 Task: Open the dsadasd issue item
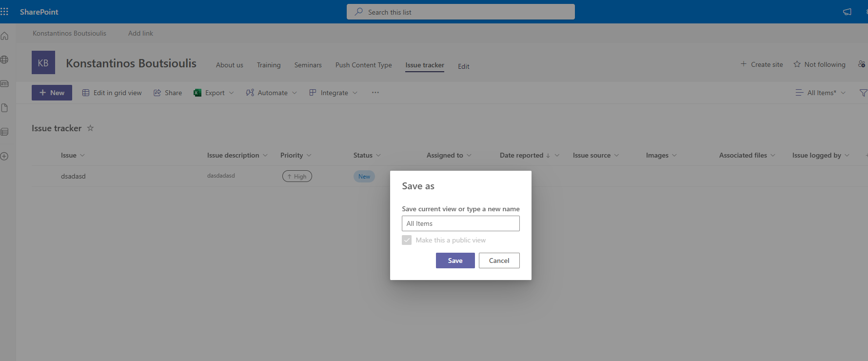tap(73, 176)
